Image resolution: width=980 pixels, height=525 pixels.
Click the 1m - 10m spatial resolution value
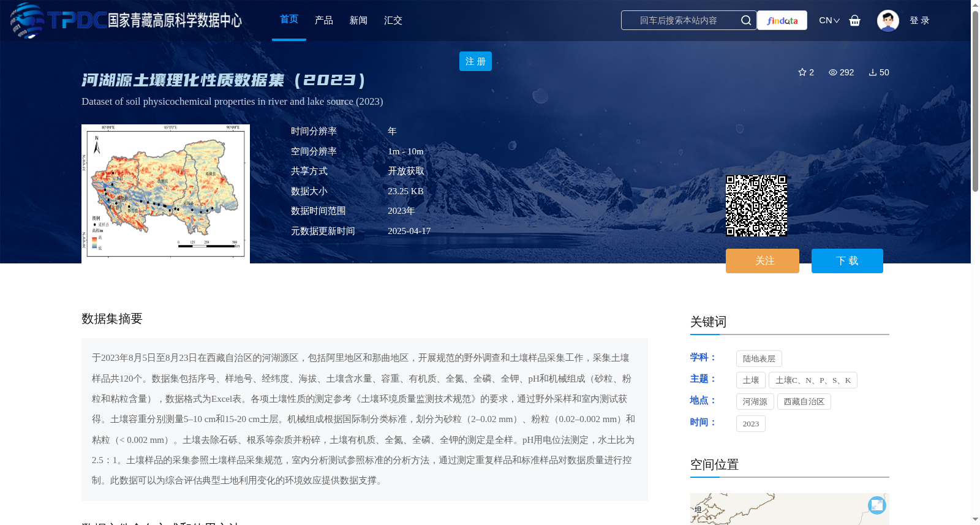(x=405, y=151)
